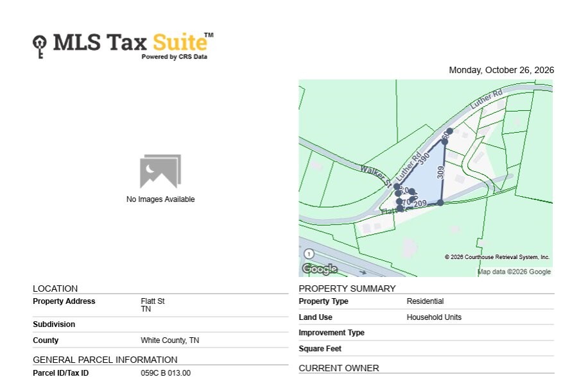Click the MLS Tax Suite key icon
The width and height of the screenshot is (588, 377).
[x=40, y=46]
